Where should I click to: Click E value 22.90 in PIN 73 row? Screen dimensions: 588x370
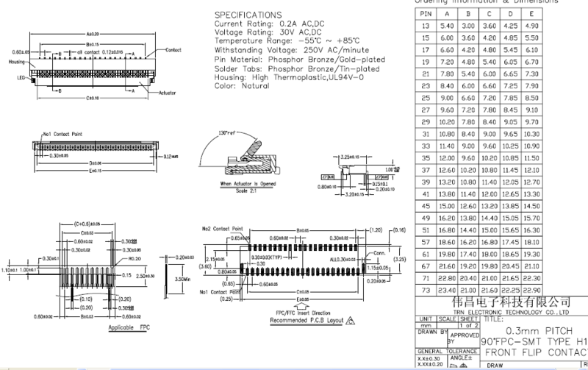(x=531, y=290)
